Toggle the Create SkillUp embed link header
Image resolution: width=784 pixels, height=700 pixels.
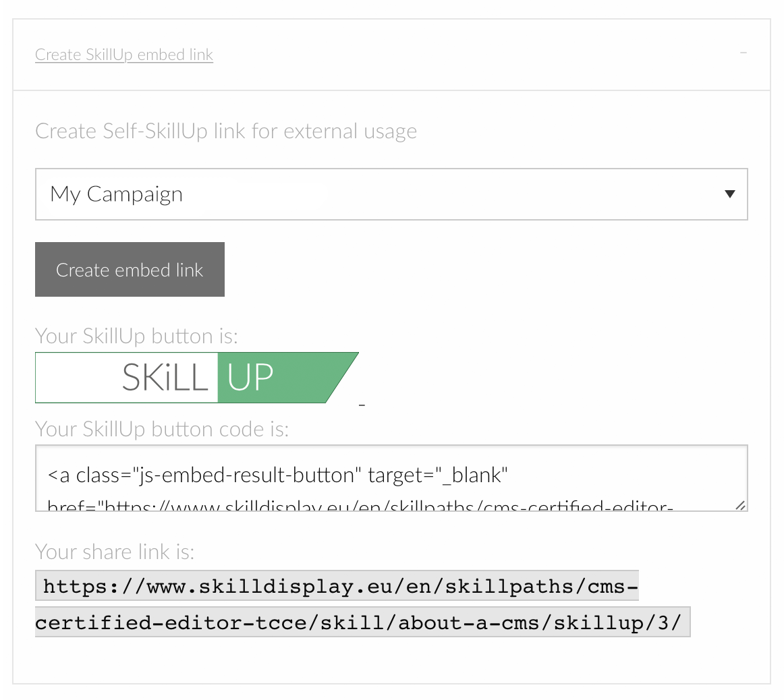(x=124, y=55)
